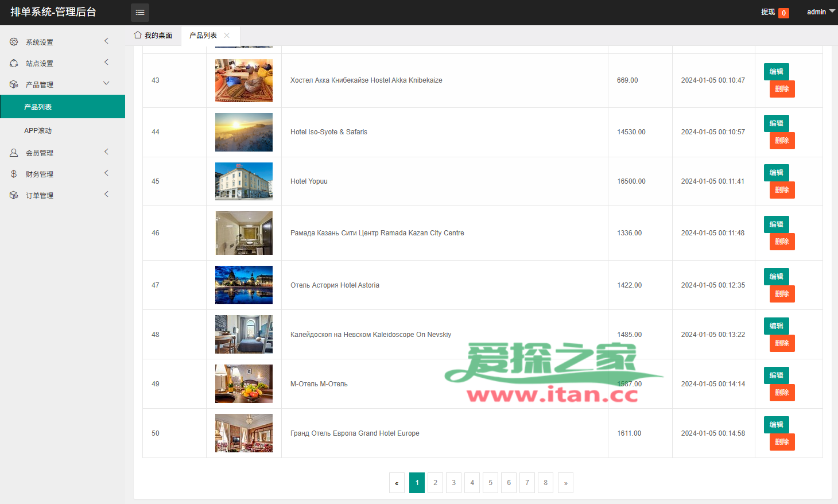Screen dimensions: 838x504
Task: Expand the 财务管理 menu chevron
Action: (106, 173)
